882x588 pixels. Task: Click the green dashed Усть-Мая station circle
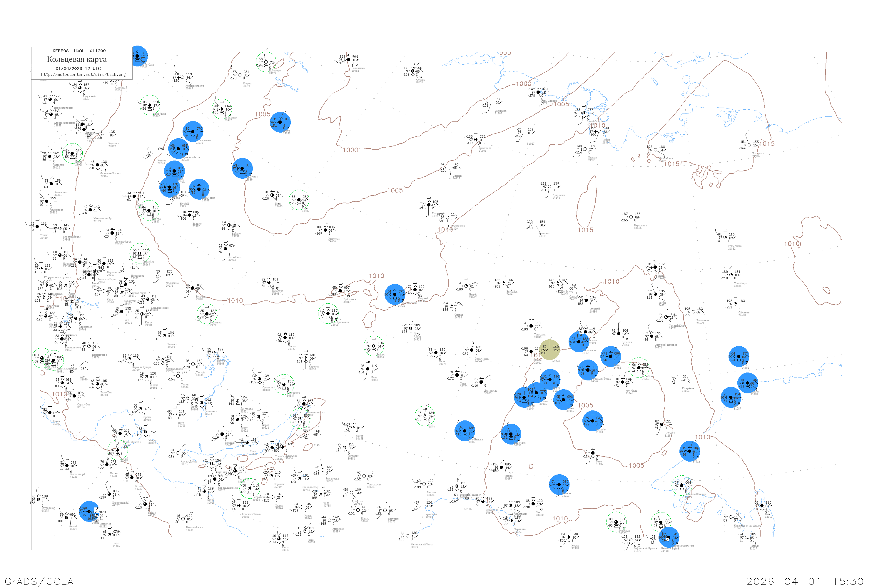pos(639,368)
